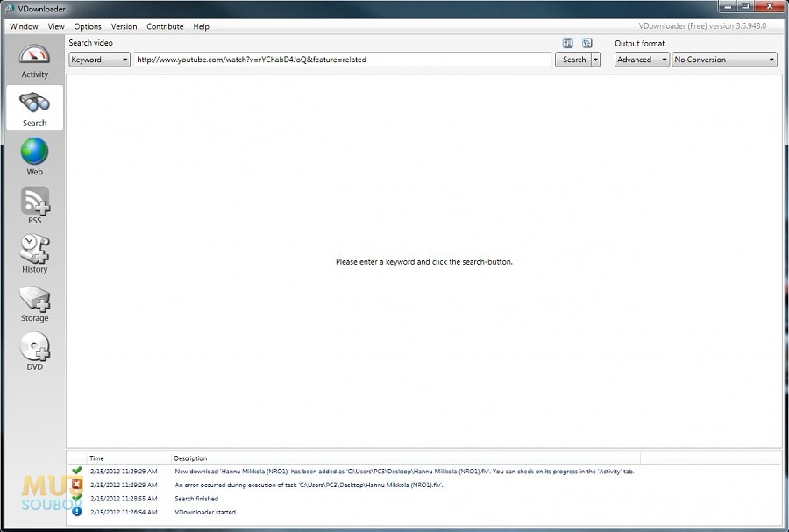Click the 'Output format' label
Viewport: 789px width, 532px height.
(x=640, y=43)
